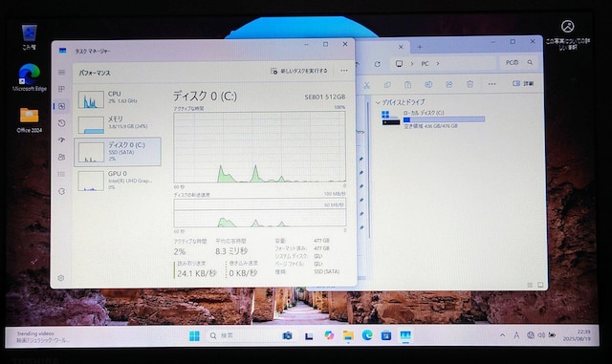The image size is (612, 364).
Task: Open the Windows Start menu
Action: (194, 336)
